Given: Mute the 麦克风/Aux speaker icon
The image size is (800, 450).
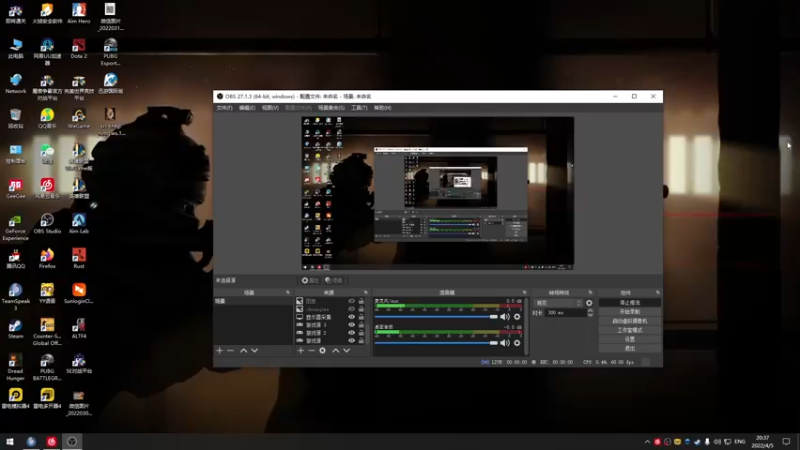Looking at the screenshot, I should pyautogui.click(x=505, y=317).
